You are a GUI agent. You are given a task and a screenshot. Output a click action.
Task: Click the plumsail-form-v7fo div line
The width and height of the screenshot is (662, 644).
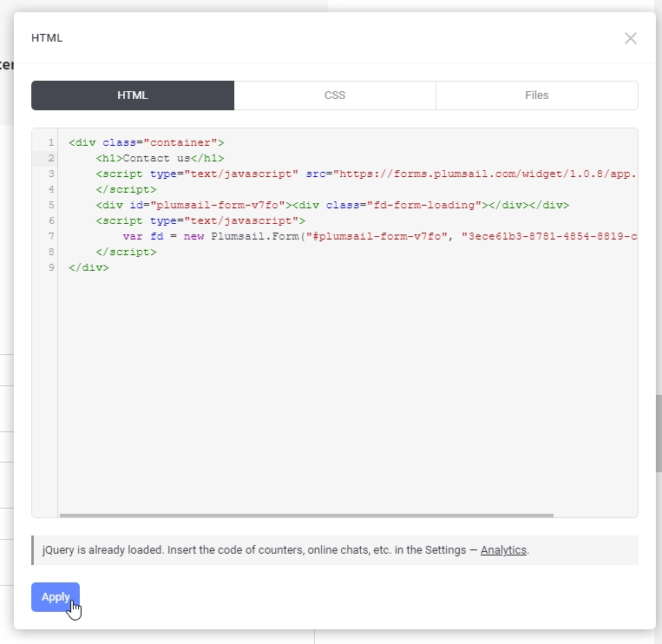point(332,205)
